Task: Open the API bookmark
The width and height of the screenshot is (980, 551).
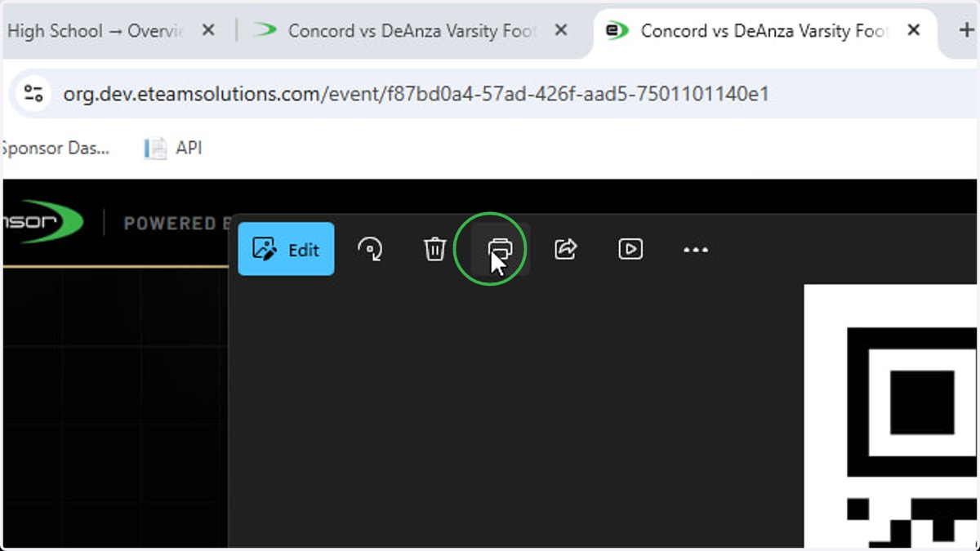Action: (x=173, y=148)
